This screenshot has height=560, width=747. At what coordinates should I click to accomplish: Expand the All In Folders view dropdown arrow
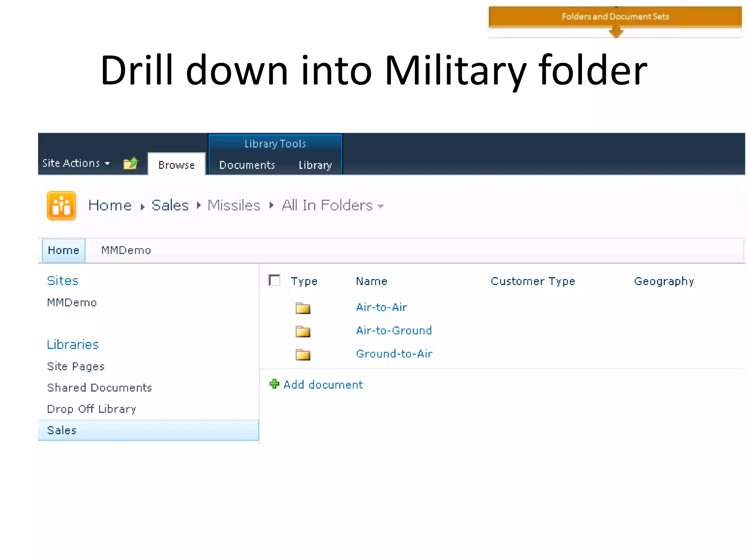click(380, 206)
